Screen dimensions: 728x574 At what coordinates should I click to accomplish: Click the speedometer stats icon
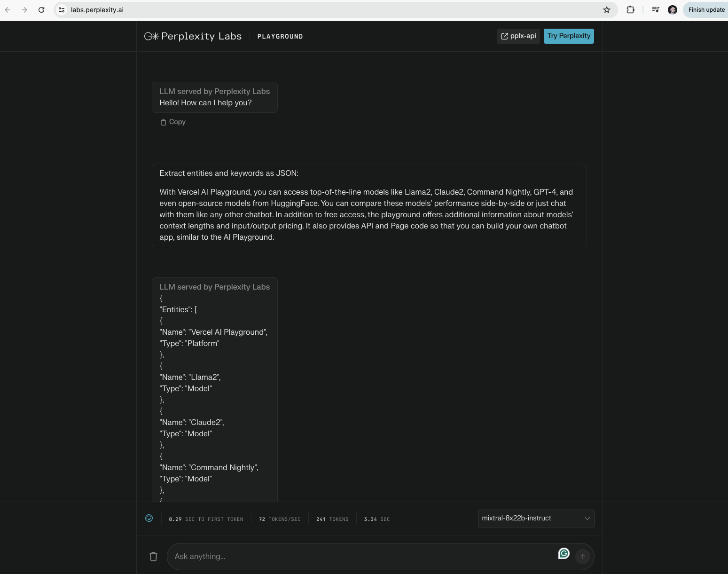149,518
